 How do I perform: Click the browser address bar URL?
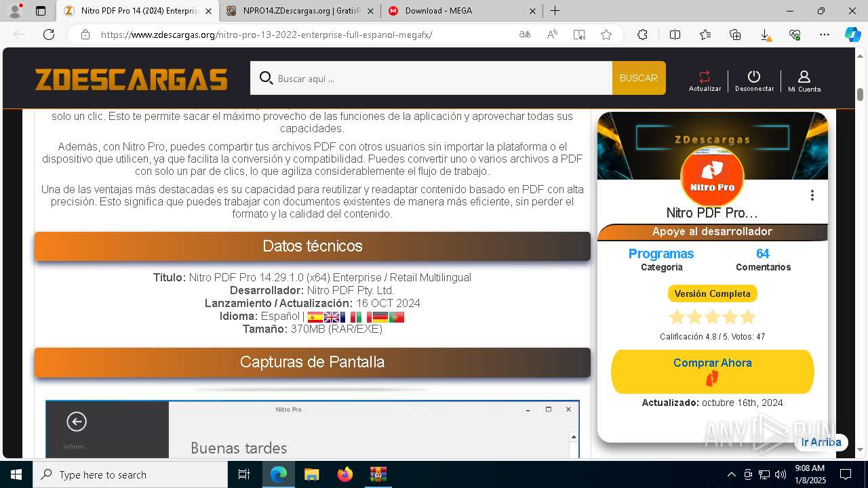pyautogui.click(x=266, y=35)
